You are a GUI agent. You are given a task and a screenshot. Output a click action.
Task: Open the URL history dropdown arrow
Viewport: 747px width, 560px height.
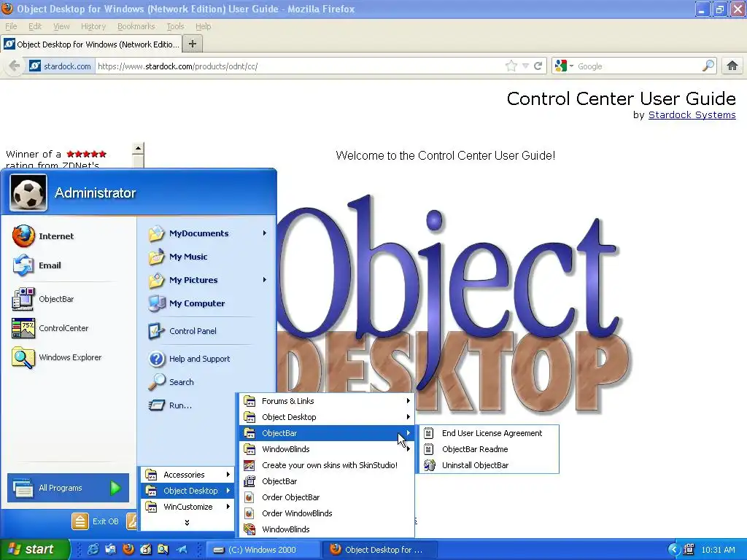(x=525, y=66)
